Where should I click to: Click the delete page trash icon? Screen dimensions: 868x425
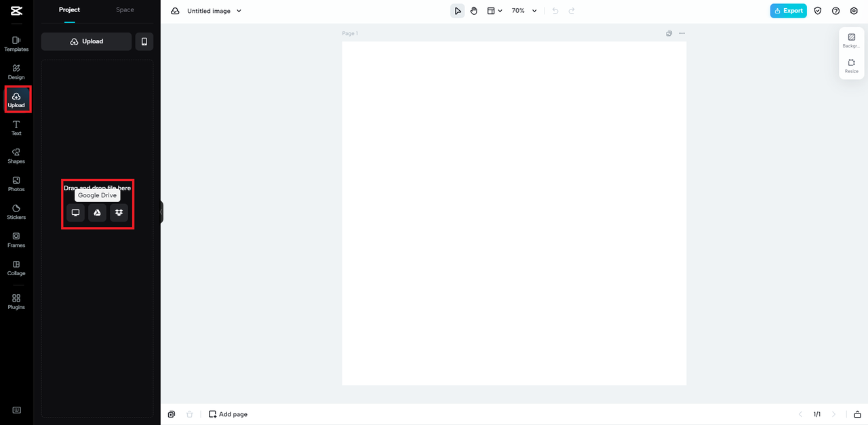tap(190, 414)
